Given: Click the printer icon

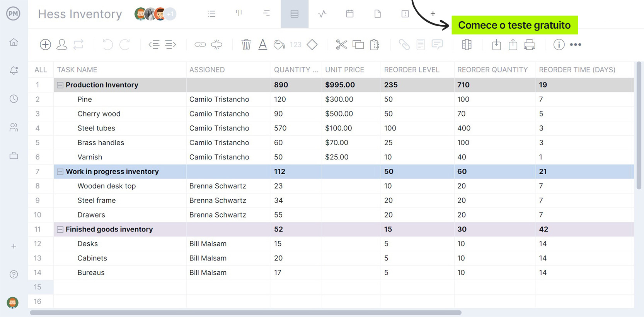Looking at the screenshot, I should point(530,45).
